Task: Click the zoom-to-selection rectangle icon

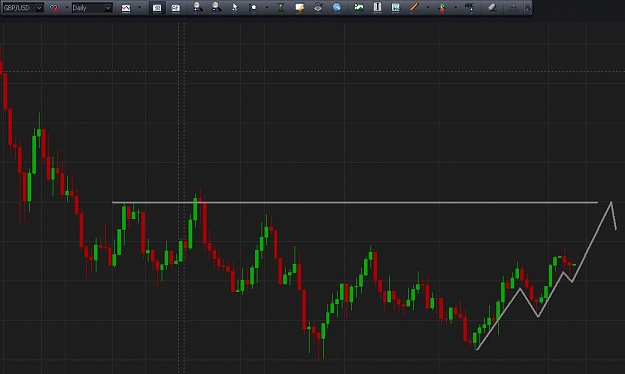Action: (x=253, y=7)
